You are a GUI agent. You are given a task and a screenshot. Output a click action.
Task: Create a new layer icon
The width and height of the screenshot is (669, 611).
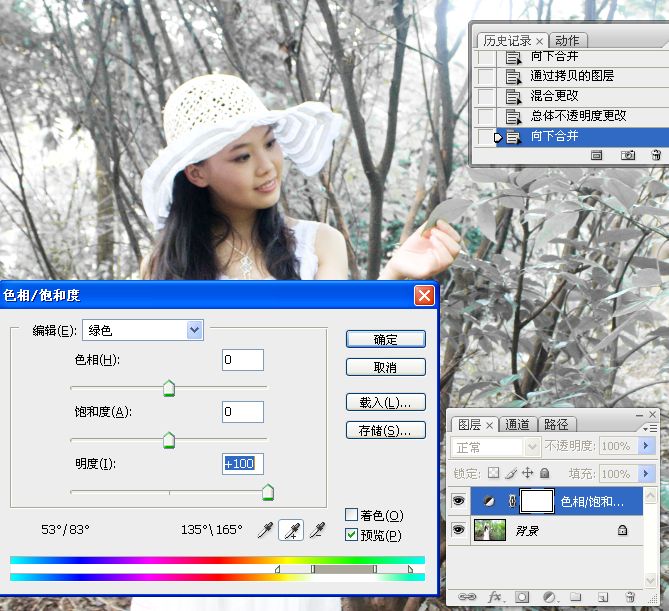[602, 597]
